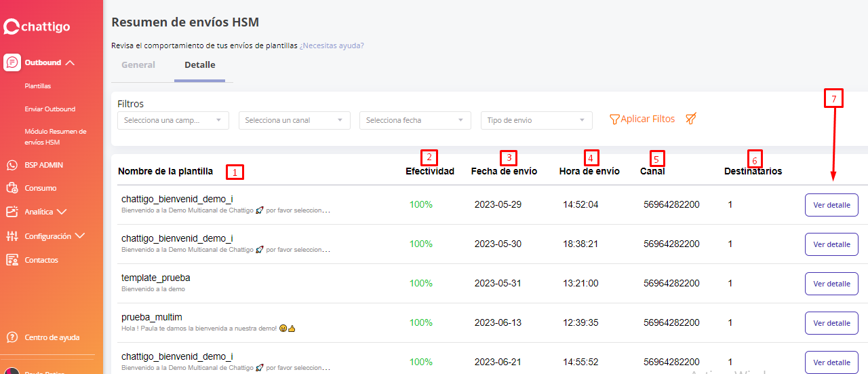Click the Outbound chat icon in sidebar
The height and width of the screenshot is (374, 868).
click(12, 62)
